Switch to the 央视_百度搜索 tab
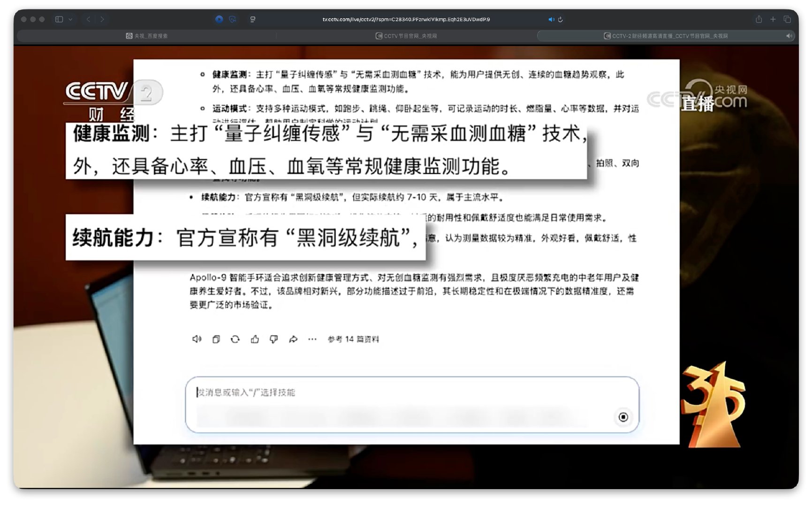 coord(147,36)
